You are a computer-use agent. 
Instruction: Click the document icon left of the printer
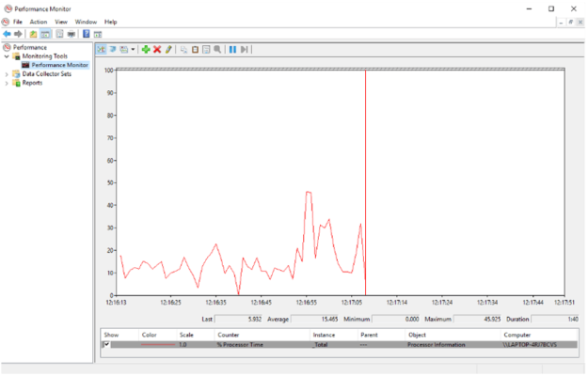point(59,34)
